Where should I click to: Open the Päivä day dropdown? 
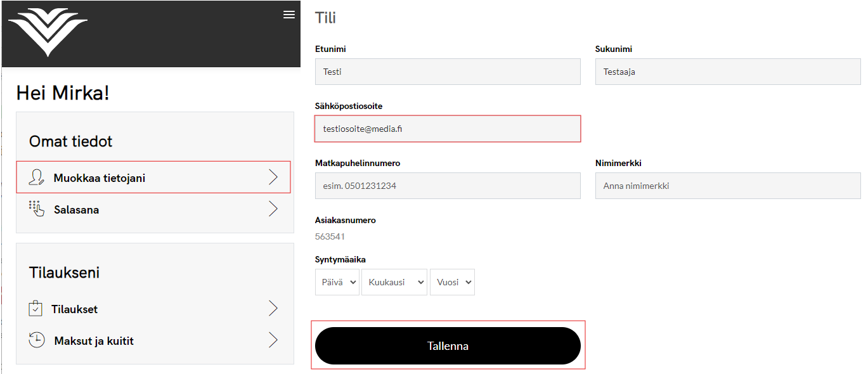[x=337, y=282]
